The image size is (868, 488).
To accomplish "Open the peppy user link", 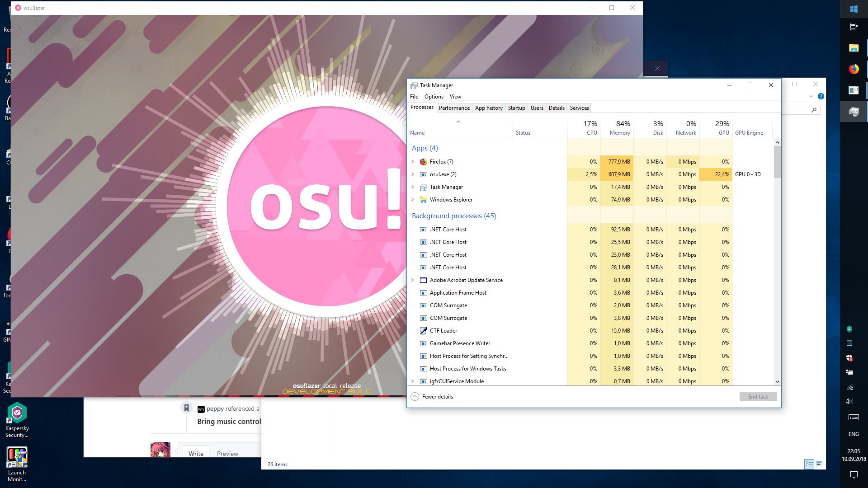I will (x=215, y=409).
